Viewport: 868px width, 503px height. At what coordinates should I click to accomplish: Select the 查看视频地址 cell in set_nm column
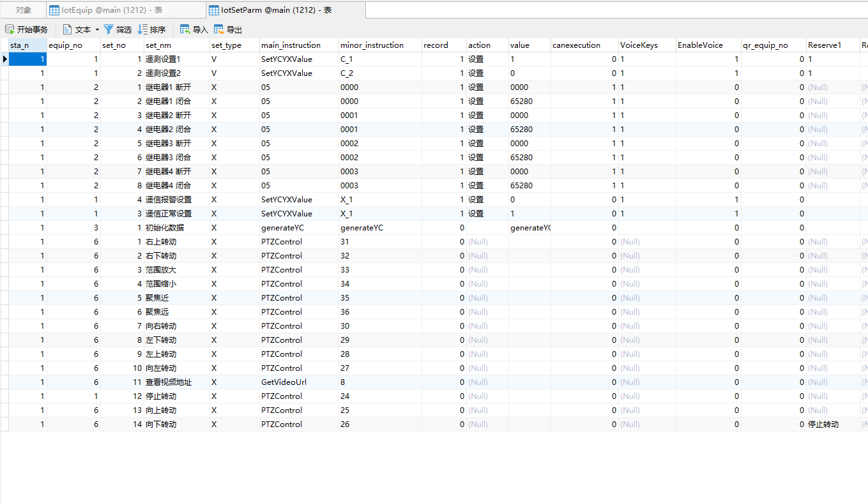[x=168, y=382]
